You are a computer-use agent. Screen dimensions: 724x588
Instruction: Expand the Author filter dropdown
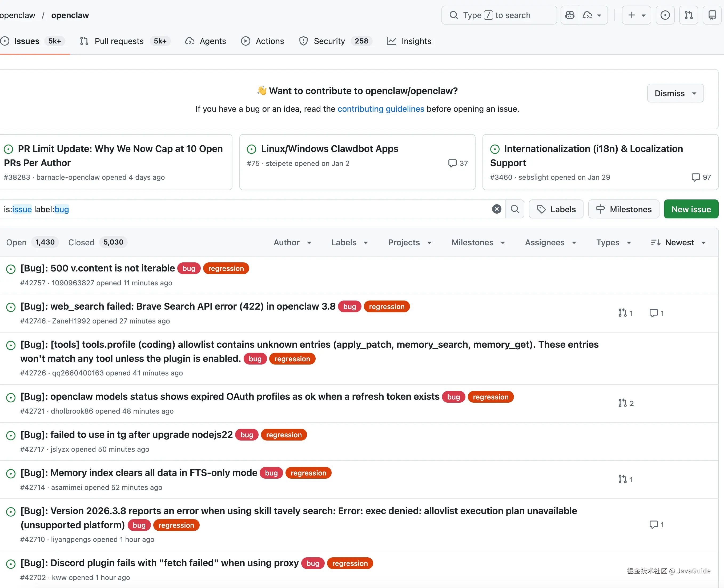(293, 242)
